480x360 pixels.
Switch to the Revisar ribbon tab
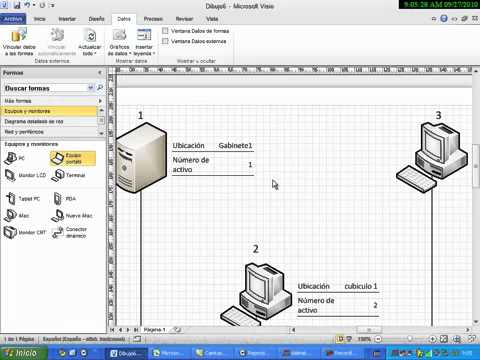point(184,19)
